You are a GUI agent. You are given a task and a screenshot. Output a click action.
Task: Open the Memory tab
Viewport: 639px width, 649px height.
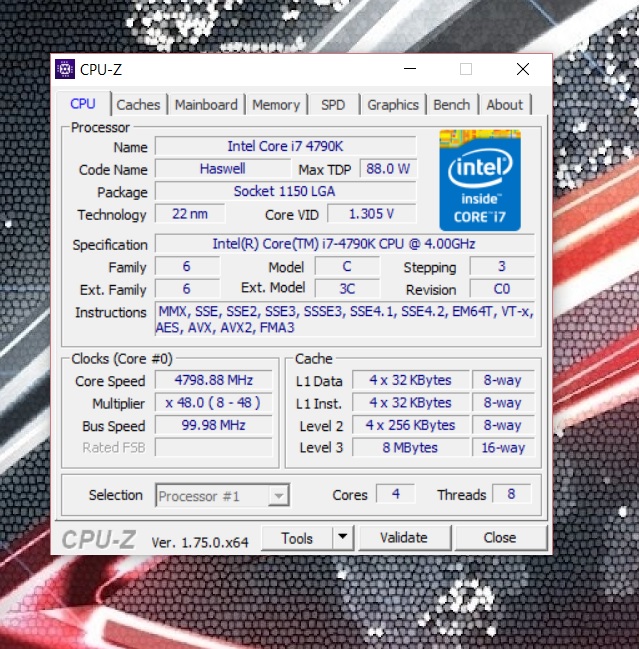click(276, 105)
